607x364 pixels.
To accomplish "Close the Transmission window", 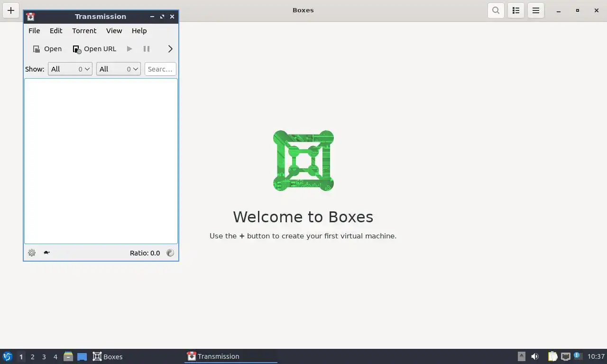I will (x=172, y=17).
